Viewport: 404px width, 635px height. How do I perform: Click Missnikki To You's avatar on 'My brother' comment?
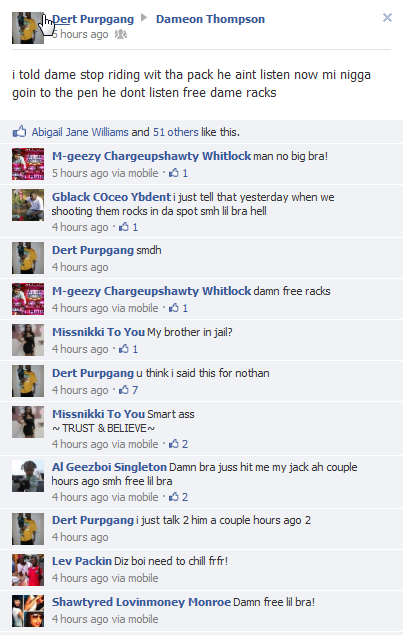(x=28, y=340)
